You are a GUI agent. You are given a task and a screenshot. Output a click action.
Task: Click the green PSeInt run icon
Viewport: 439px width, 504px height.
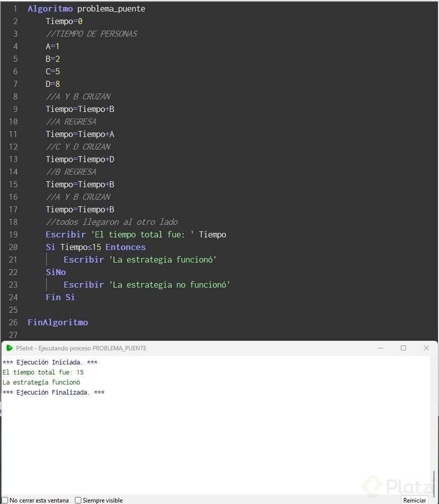10,348
